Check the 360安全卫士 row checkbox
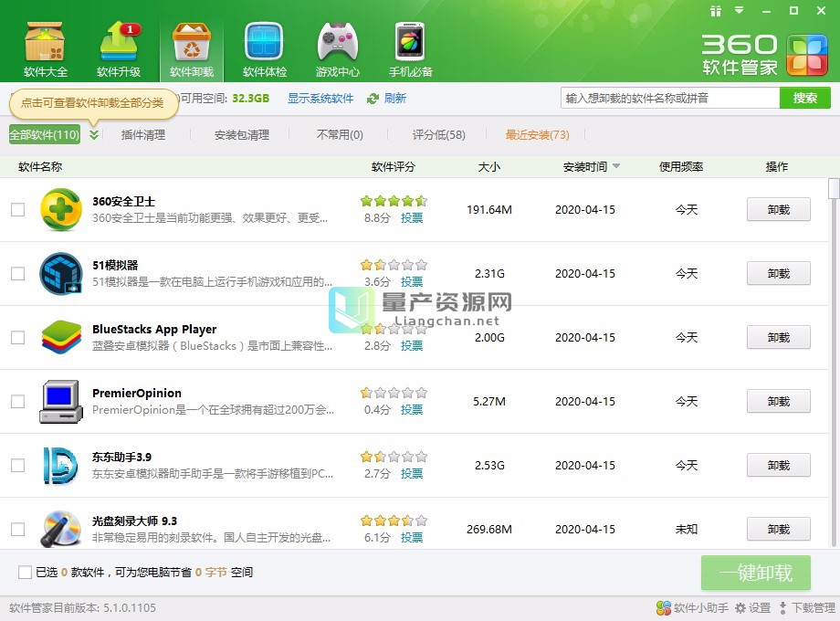The width and height of the screenshot is (840, 621). coord(17,209)
